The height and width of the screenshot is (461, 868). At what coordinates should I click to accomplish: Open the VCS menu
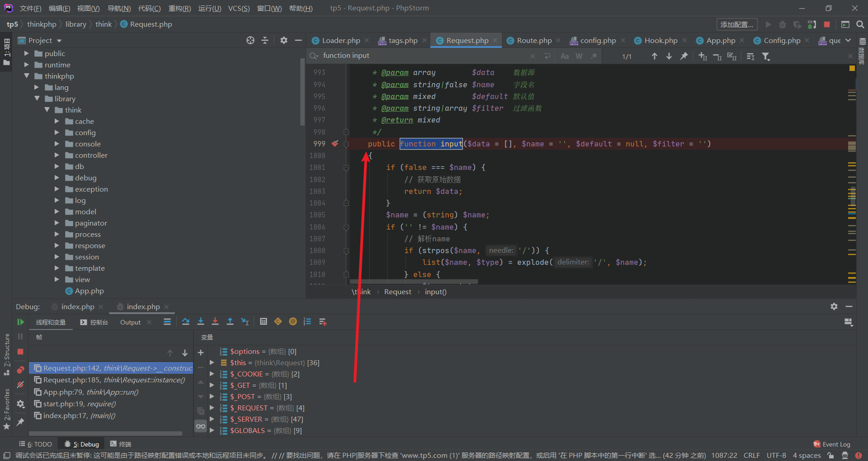coord(239,8)
